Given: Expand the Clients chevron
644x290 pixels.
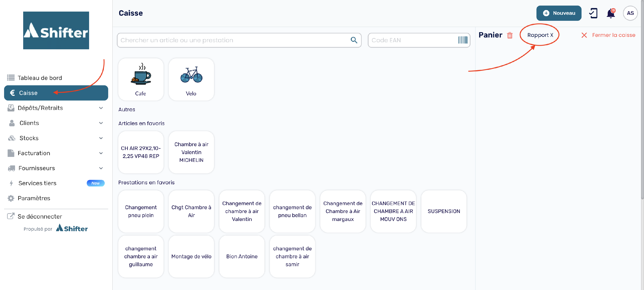Looking at the screenshot, I should 101,123.
